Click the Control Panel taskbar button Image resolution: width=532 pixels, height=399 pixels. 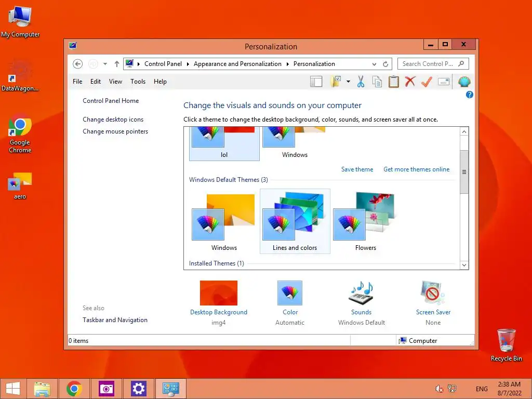click(170, 389)
